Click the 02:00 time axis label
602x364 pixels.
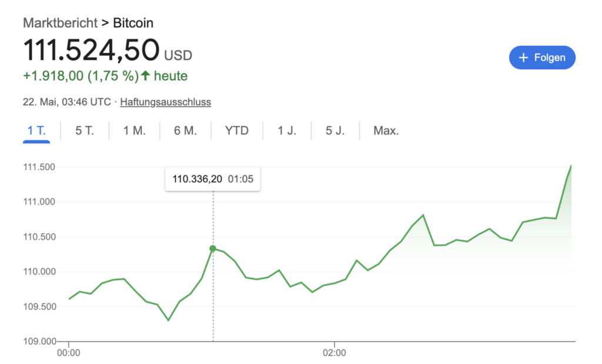(335, 353)
